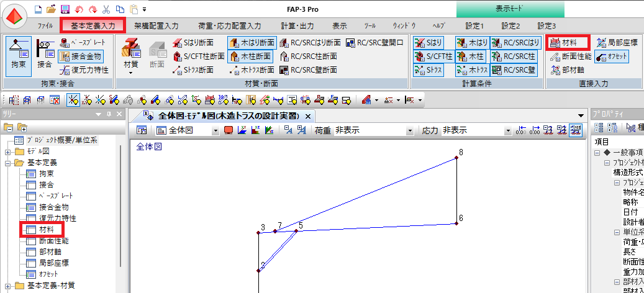Image resolution: width=644 pixels, height=293 pixels.
Task: Click the window layout icon left of 全体図
Action: point(142,130)
